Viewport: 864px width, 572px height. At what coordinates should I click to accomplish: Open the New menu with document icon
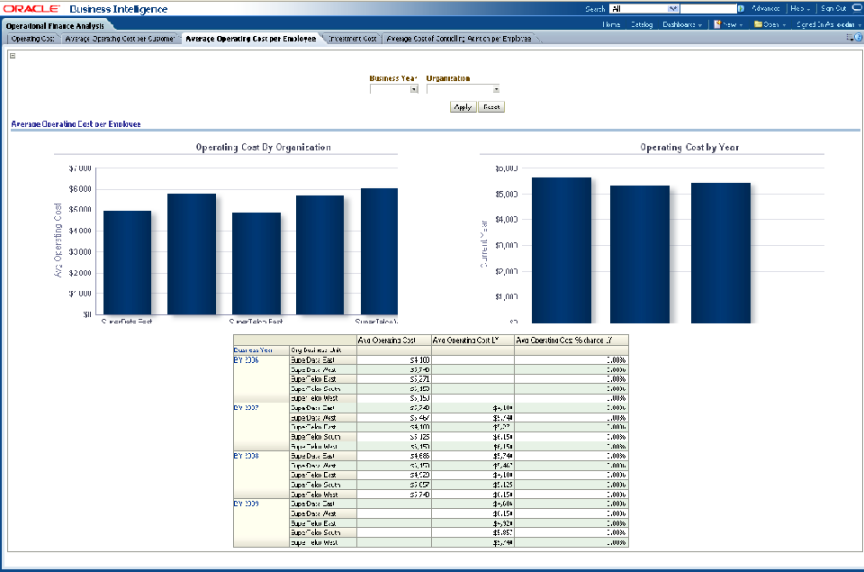[728, 24]
